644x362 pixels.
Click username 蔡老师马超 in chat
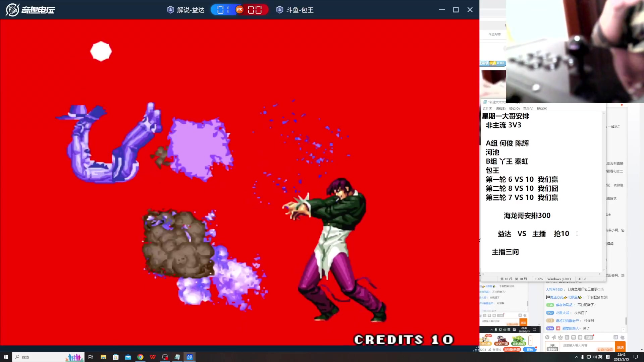pyautogui.click(x=564, y=305)
